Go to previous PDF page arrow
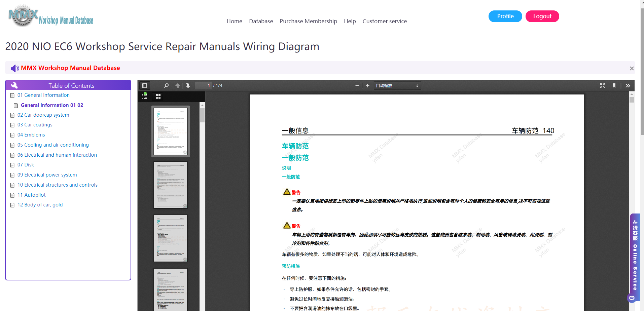The image size is (644, 311). tap(178, 86)
